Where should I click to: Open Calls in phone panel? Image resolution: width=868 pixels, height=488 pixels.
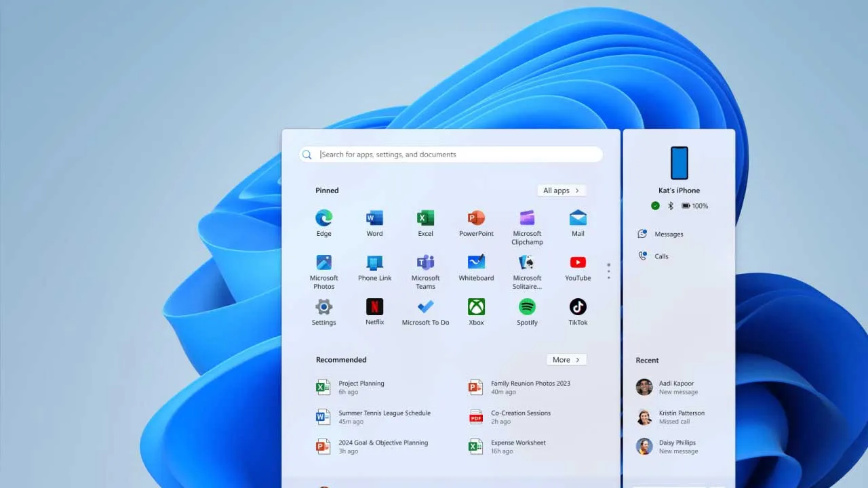click(x=654, y=256)
